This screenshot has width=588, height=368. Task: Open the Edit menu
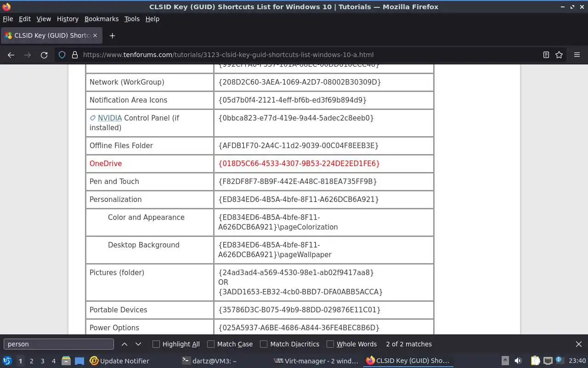coord(25,19)
